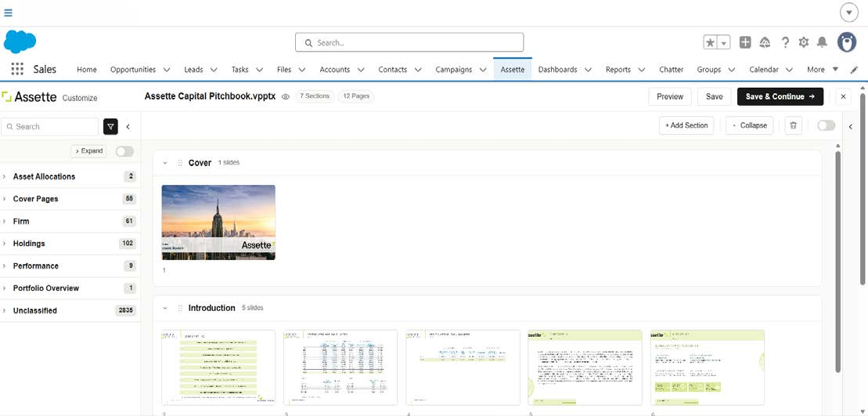This screenshot has width=868, height=416.
Task: Open the Reports tab
Action: pyautogui.click(x=618, y=70)
